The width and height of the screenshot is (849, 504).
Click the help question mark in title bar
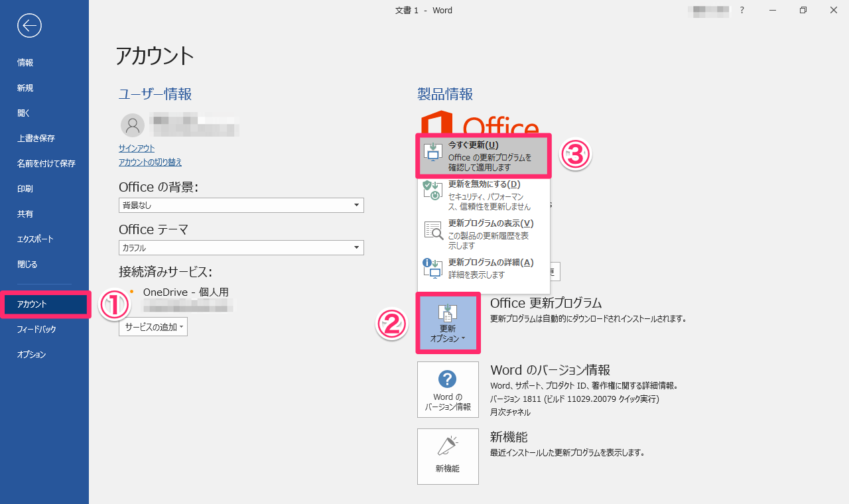tap(742, 10)
